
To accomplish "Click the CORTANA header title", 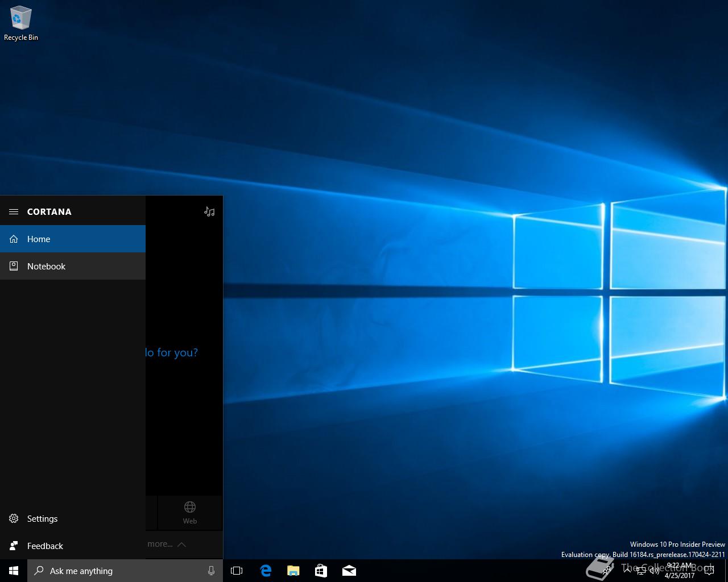I will click(49, 211).
